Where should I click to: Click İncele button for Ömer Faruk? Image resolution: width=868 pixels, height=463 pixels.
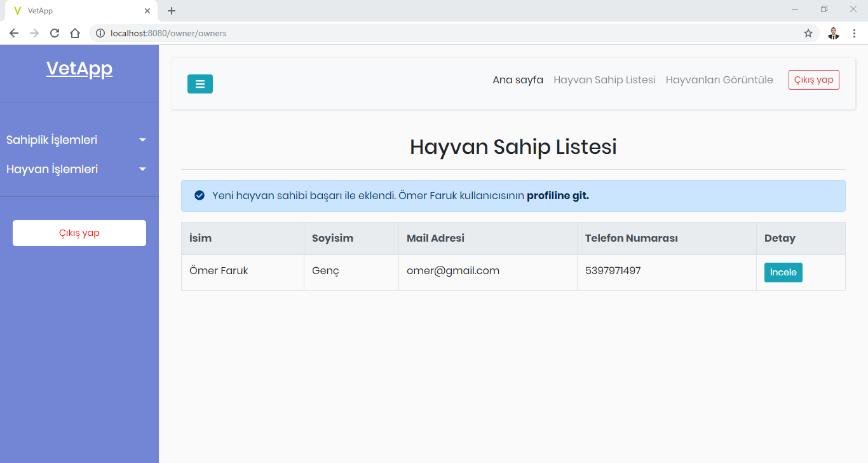[x=783, y=272]
